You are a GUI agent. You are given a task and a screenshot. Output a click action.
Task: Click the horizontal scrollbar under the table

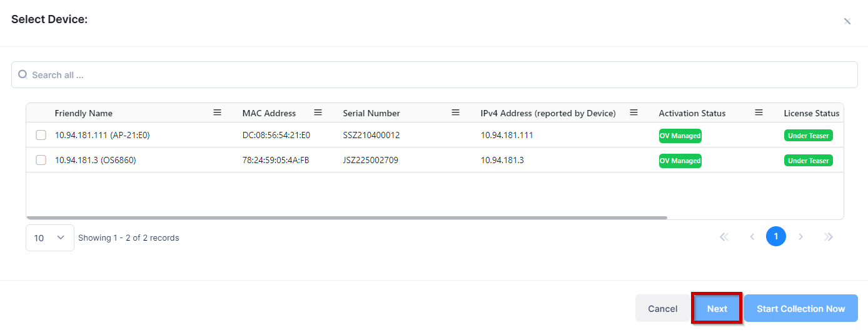347,217
